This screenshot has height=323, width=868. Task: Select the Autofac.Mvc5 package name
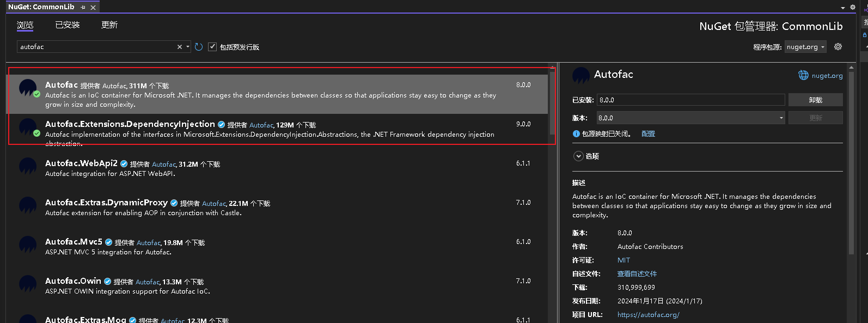[x=74, y=242]
